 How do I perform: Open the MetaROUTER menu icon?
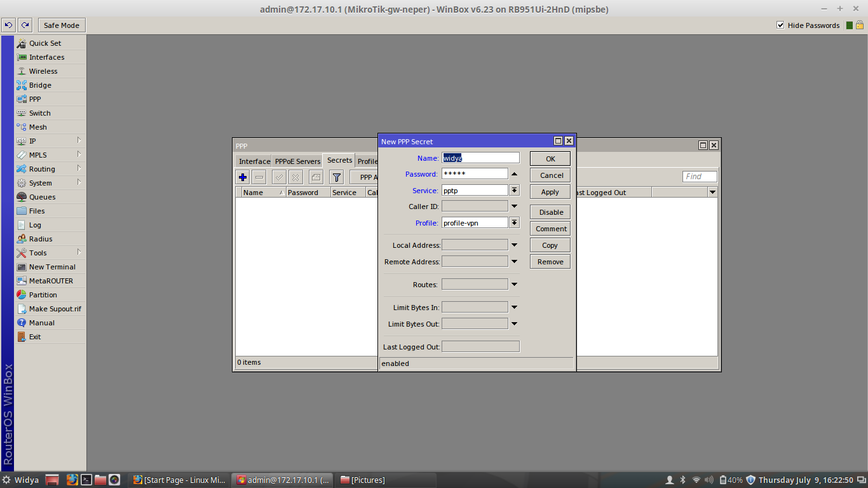coord(22,281)
